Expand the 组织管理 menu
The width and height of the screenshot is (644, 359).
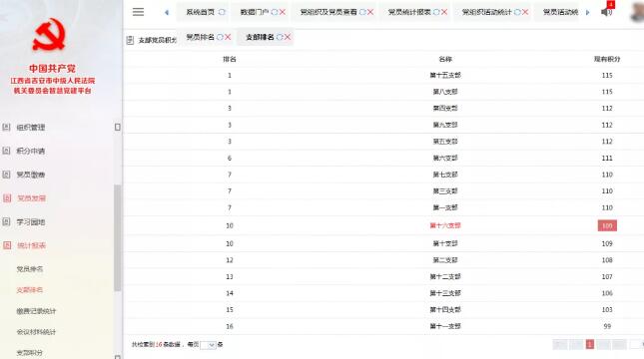click(31, 128)
